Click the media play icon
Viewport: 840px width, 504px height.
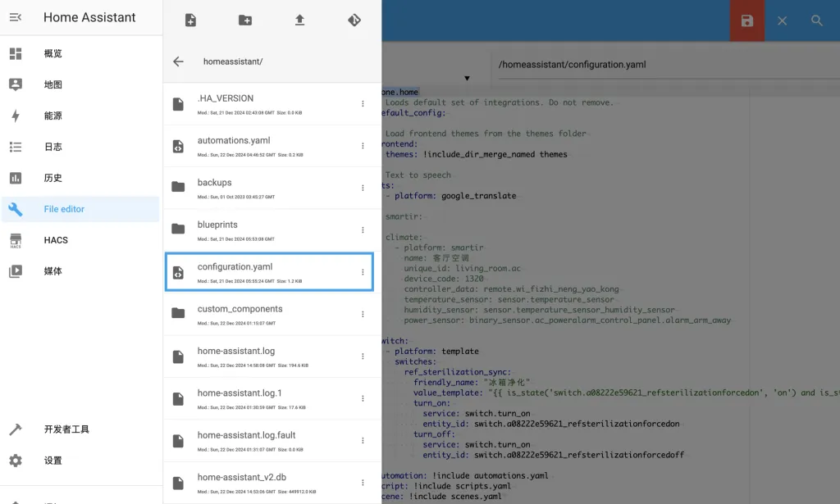pos(16,271)
